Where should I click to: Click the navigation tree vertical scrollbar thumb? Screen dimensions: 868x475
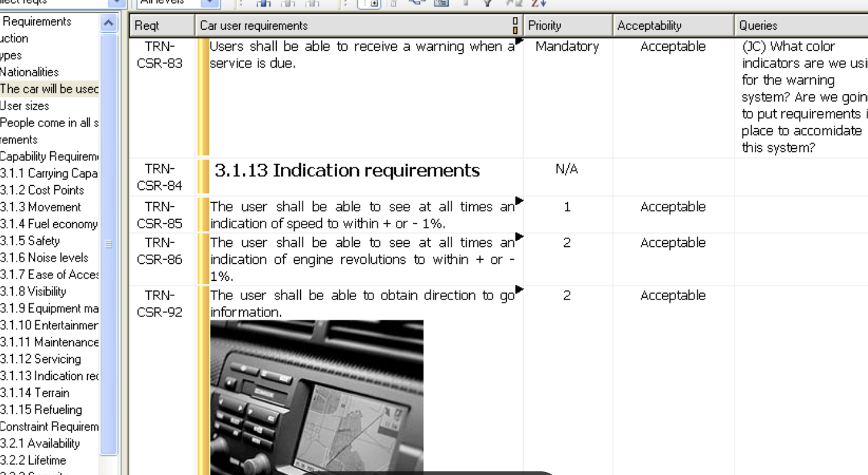[108, 244]
